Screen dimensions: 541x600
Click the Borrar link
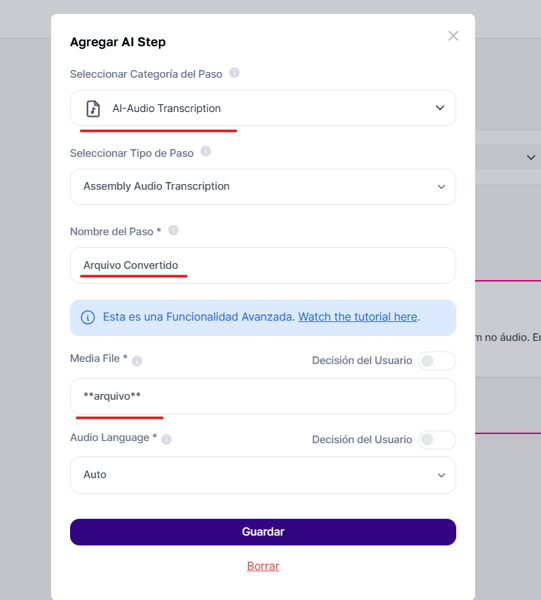263,566
